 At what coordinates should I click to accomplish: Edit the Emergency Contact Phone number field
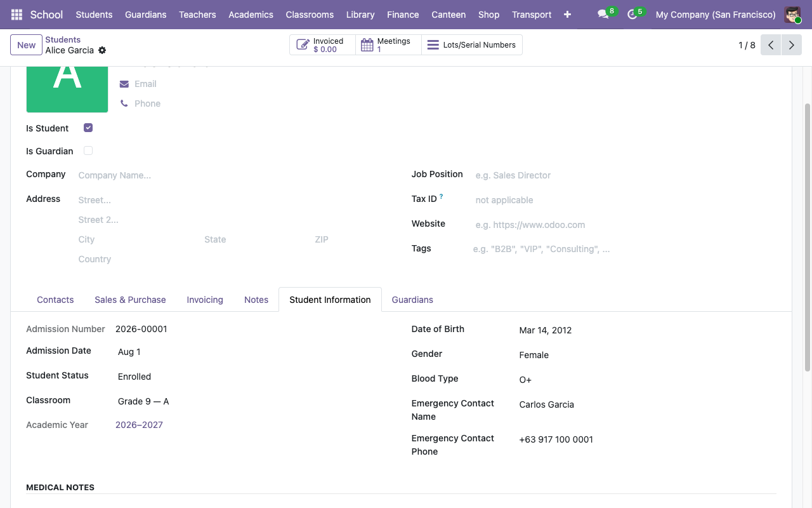[646, 439]
